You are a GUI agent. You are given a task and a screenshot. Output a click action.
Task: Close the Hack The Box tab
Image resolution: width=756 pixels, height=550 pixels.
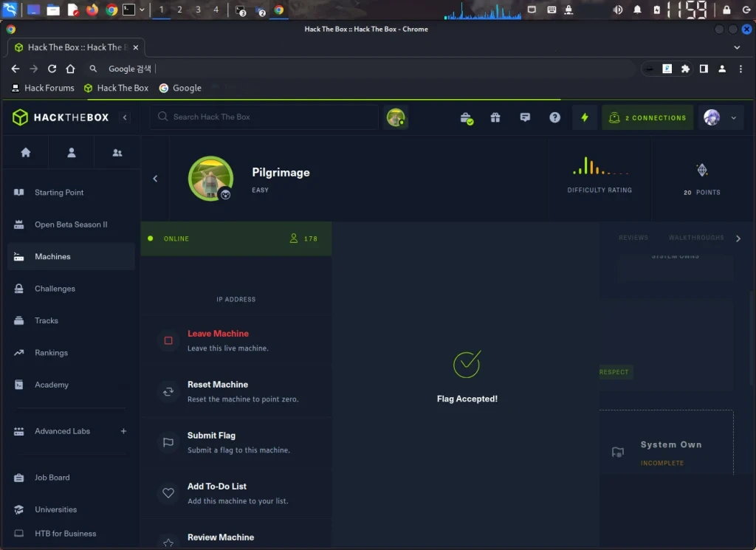[136, 47]
